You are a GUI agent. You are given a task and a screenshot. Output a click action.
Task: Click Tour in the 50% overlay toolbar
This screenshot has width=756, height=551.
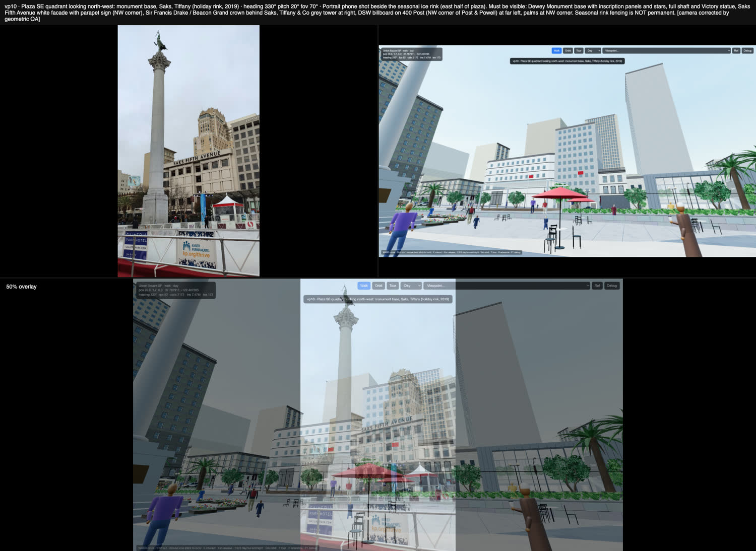(393, 286)
